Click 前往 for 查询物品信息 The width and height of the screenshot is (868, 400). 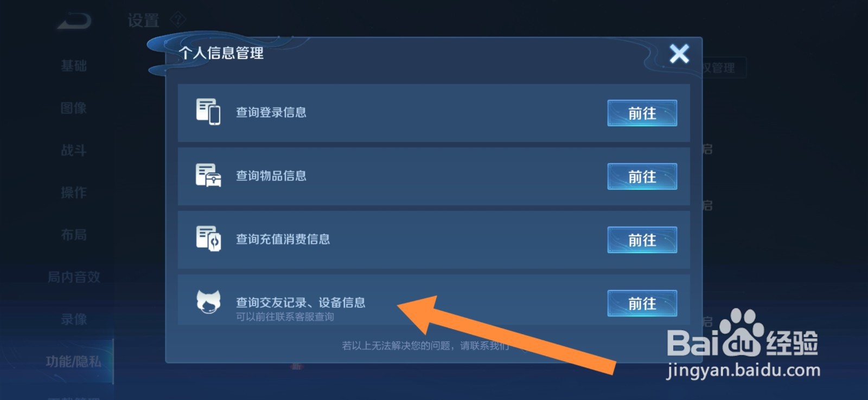tap(642, 176)
